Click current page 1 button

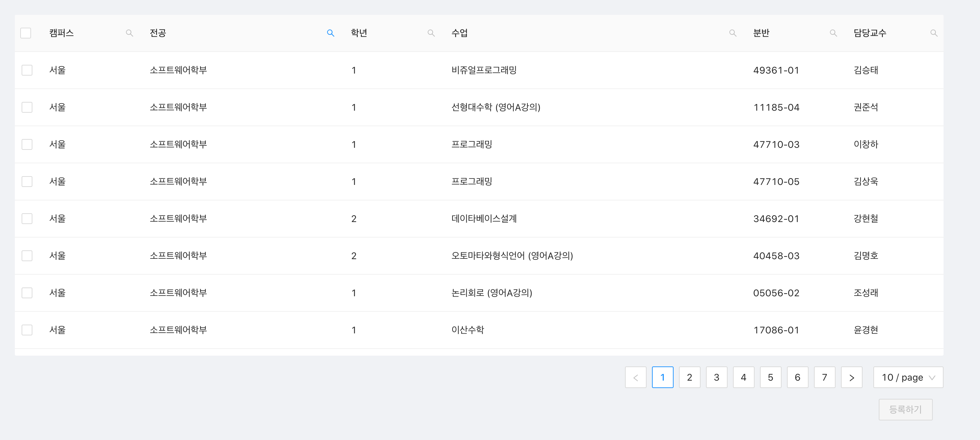[x=662, y=377]
